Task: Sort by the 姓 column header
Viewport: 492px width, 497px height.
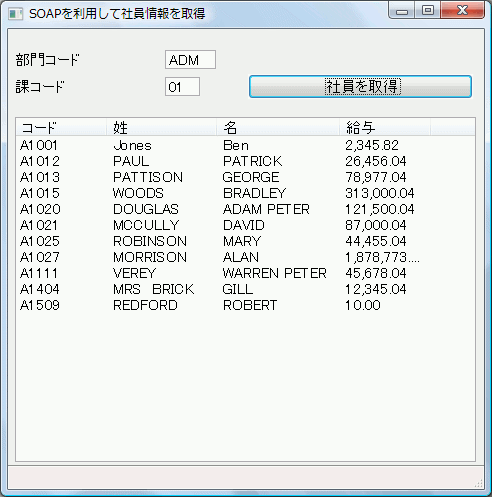Action: coord(161,127)
